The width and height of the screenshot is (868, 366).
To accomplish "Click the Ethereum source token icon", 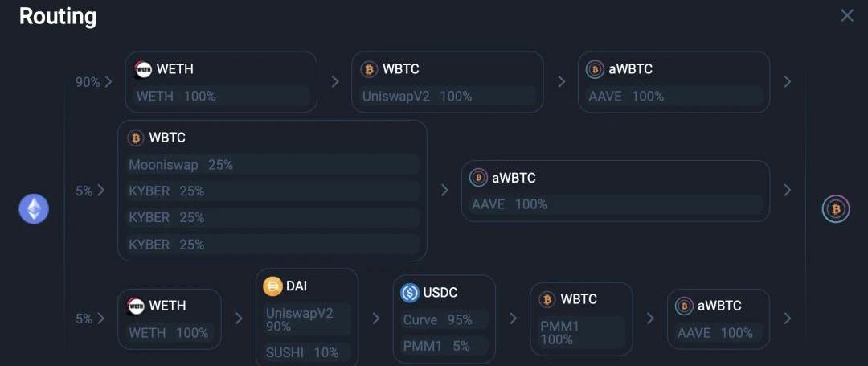I will [x=34, y=209].
